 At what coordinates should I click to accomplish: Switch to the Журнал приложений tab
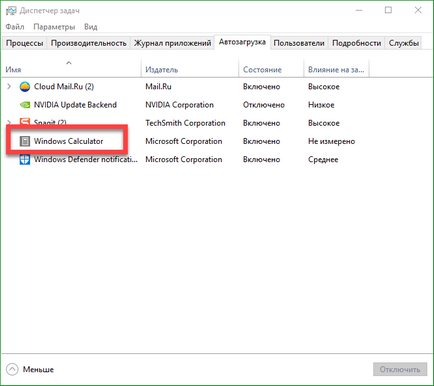pyautogui.click(x=172, y=43)
